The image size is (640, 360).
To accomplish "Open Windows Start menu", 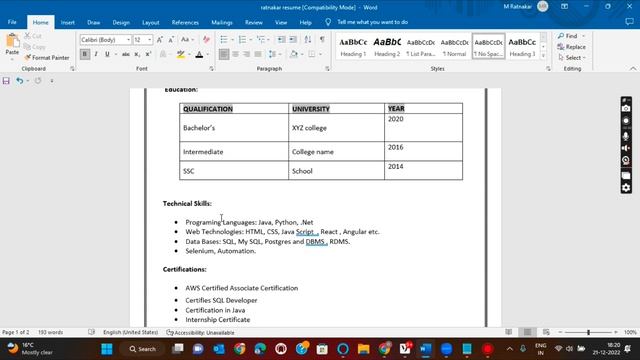I will [x=107, y=349].
